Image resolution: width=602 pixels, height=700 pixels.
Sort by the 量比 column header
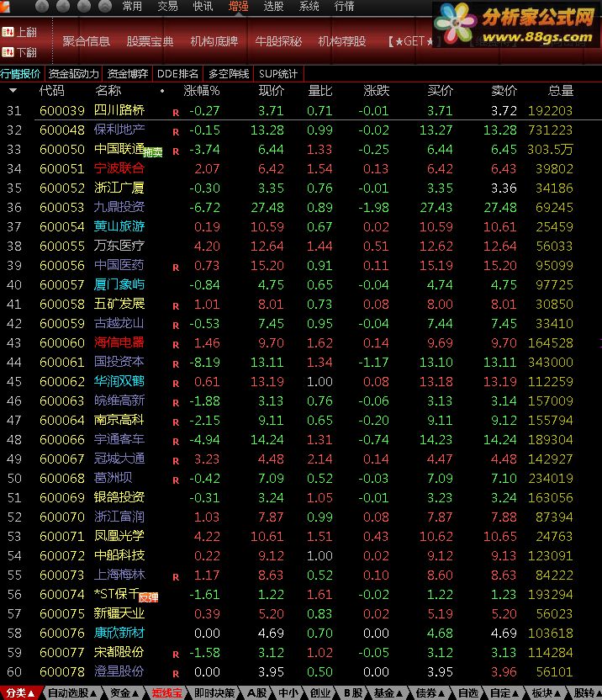[320, 91]
